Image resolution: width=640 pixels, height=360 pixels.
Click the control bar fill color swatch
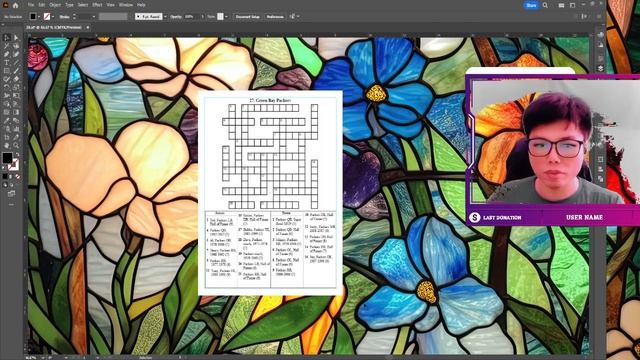click(x=33, y=17)
